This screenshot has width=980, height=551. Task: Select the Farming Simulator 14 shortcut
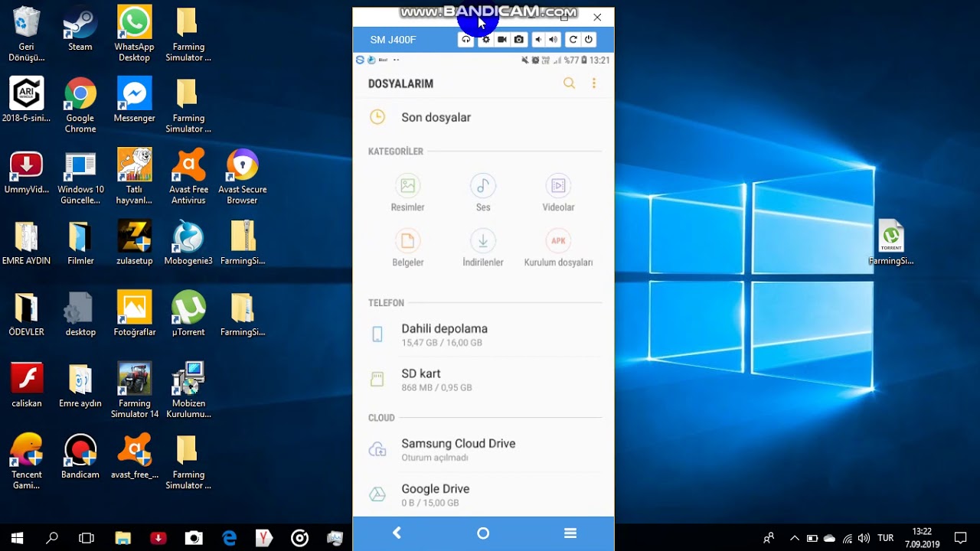point(134,390)
